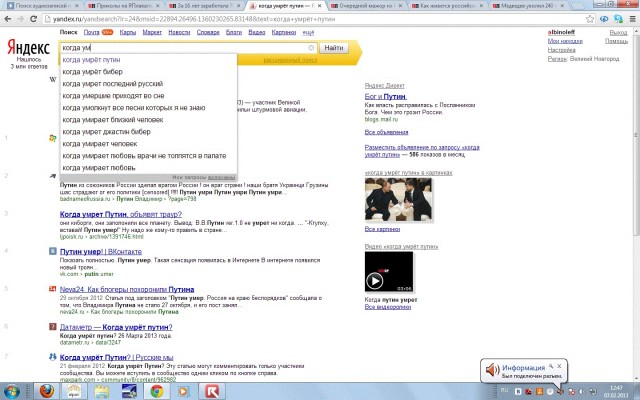Click the speaker icon in notification balloon
This screenshot has height=400, width=640.
[x=492, y=369]
